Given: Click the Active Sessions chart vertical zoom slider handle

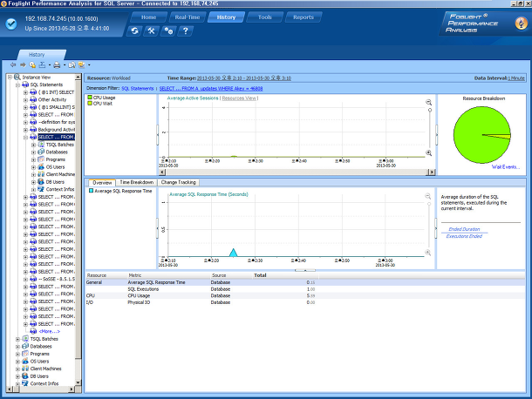Looking at the screenshot, I should point(430,110).
